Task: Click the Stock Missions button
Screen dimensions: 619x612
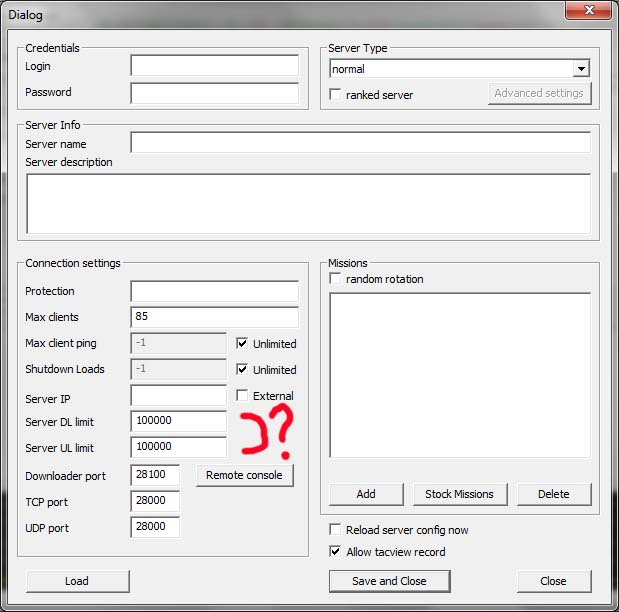Action: point(460,494)
